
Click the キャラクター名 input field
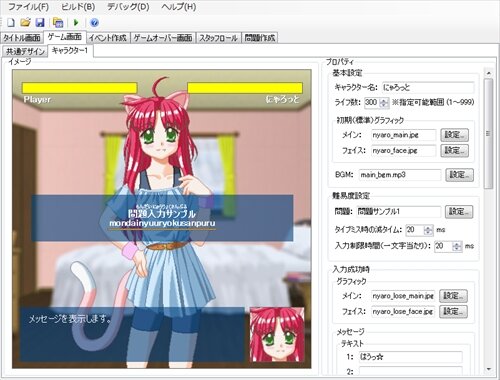click(x=428, y=88)
